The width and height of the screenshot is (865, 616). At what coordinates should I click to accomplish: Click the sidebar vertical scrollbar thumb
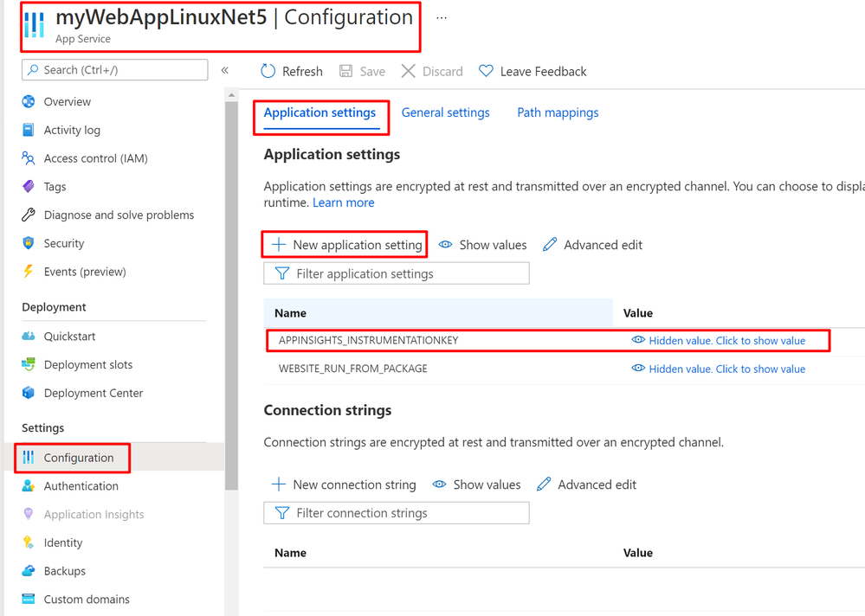pyautogui.click(x=231, y=295)
